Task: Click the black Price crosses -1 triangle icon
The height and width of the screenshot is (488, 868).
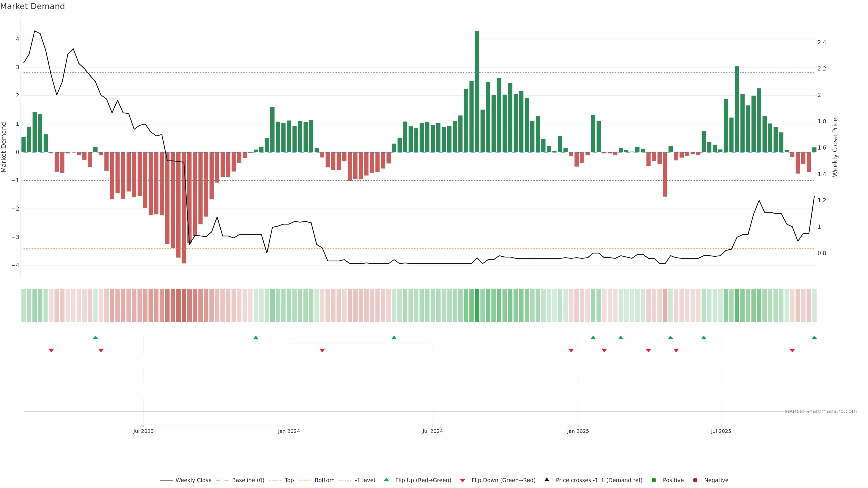Action: (547, 480)
